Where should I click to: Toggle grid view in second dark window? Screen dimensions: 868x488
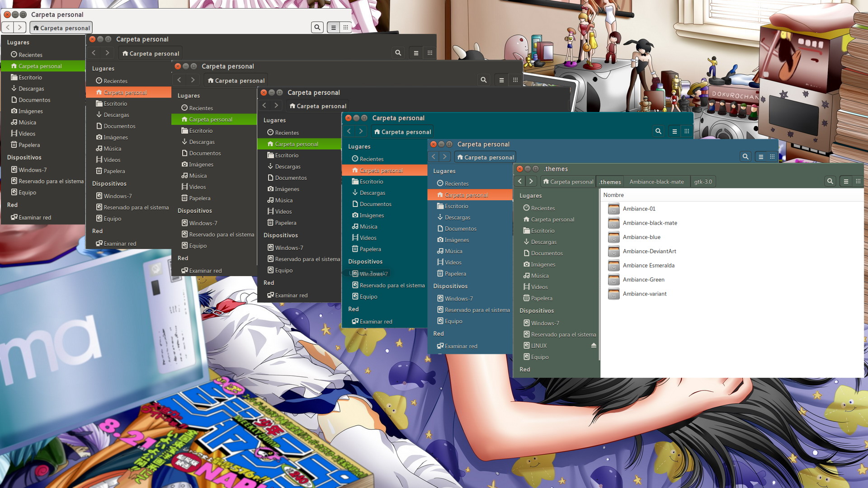pyautogui.click(x=429, y=53)
